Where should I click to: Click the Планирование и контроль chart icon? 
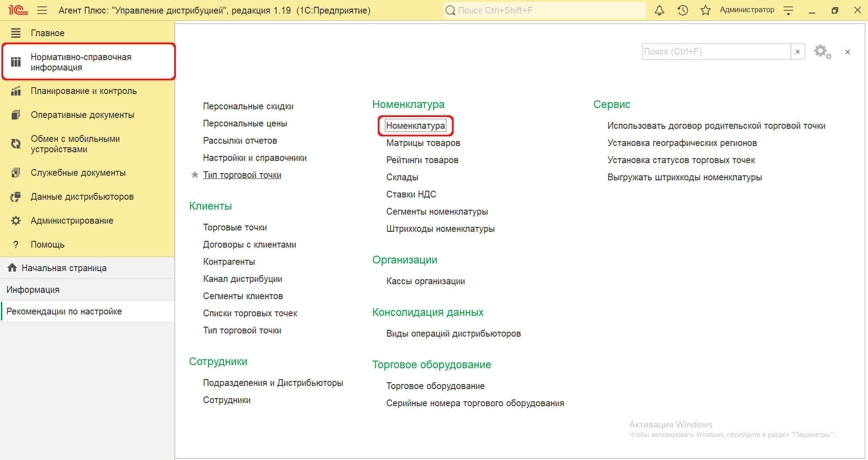tap(16, 91)
